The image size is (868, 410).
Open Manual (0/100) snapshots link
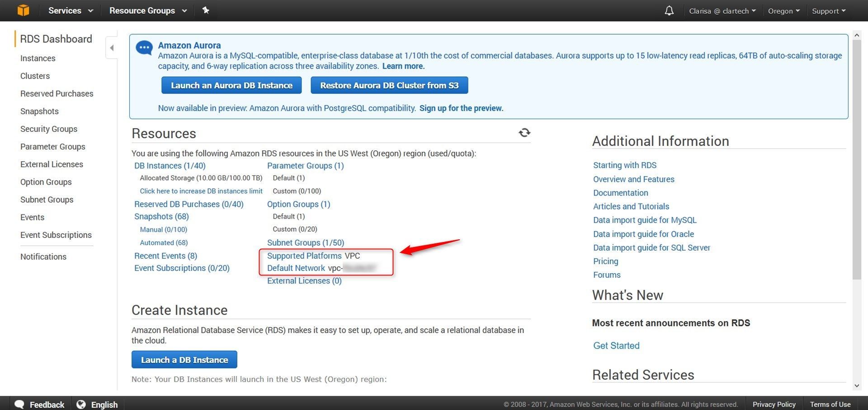pyautogui.click(x=164, y=229)
